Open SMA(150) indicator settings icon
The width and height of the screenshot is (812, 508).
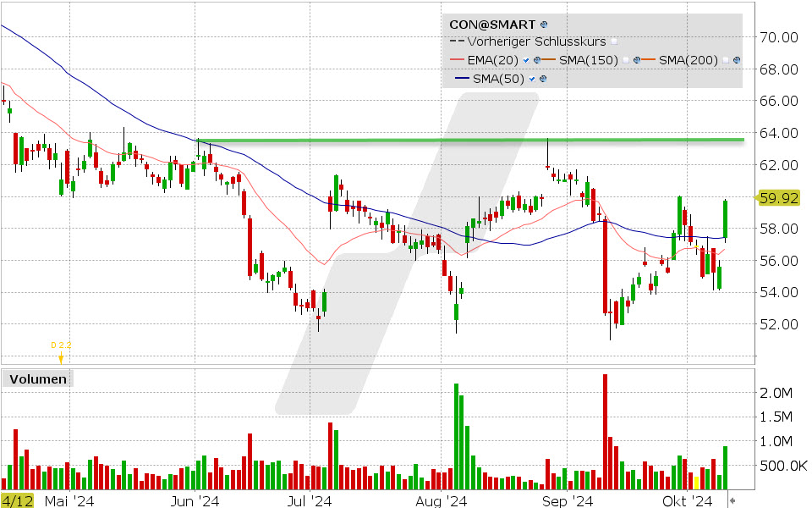[x=636, y=60]
